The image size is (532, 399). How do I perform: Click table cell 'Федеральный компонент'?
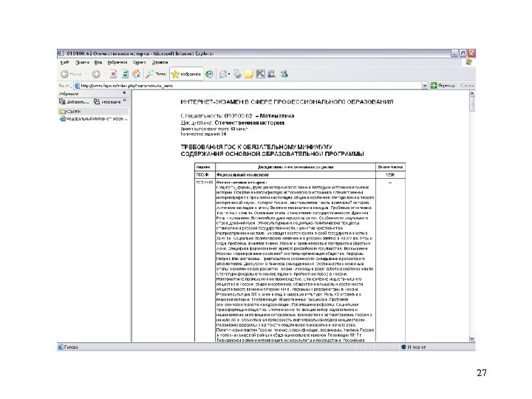[242, 174]
